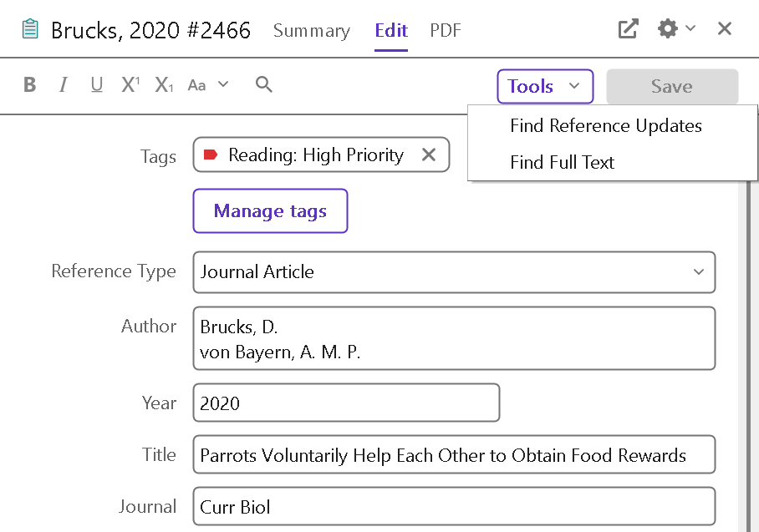The image size is (759, 532).
Task: Click the Manage tags button
Action: [270, 211]
